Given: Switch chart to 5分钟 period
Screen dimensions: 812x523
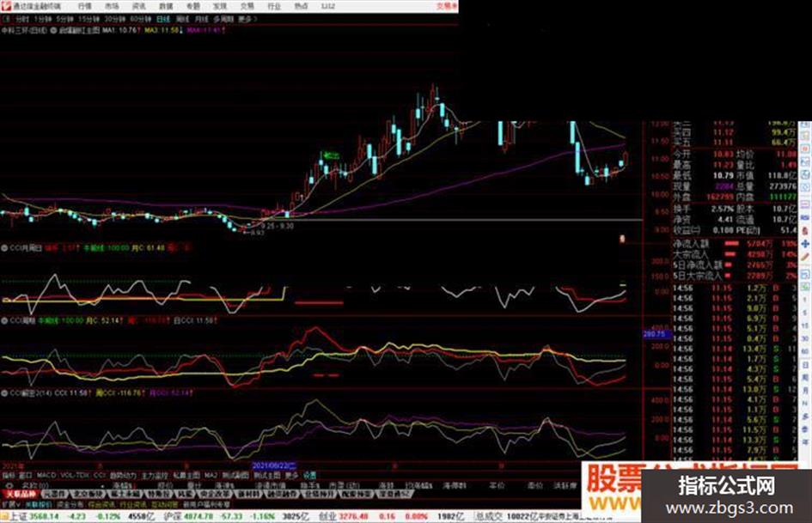Looking at the screenshot, I should point(64,19).
